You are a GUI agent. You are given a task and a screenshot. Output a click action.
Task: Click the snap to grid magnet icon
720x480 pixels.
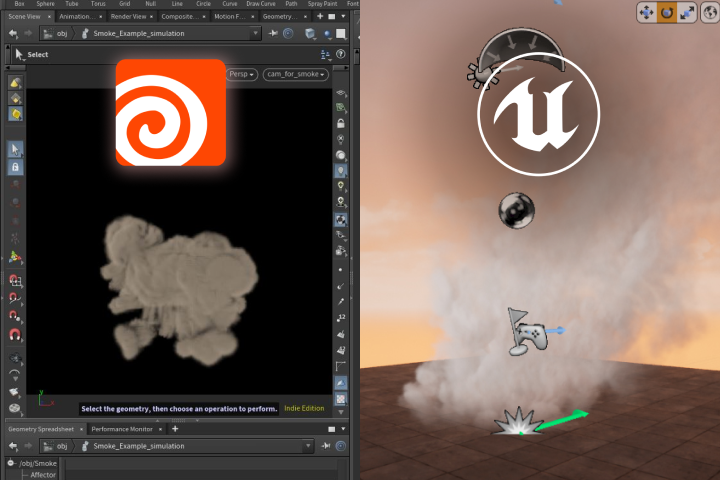coord(15,280)
